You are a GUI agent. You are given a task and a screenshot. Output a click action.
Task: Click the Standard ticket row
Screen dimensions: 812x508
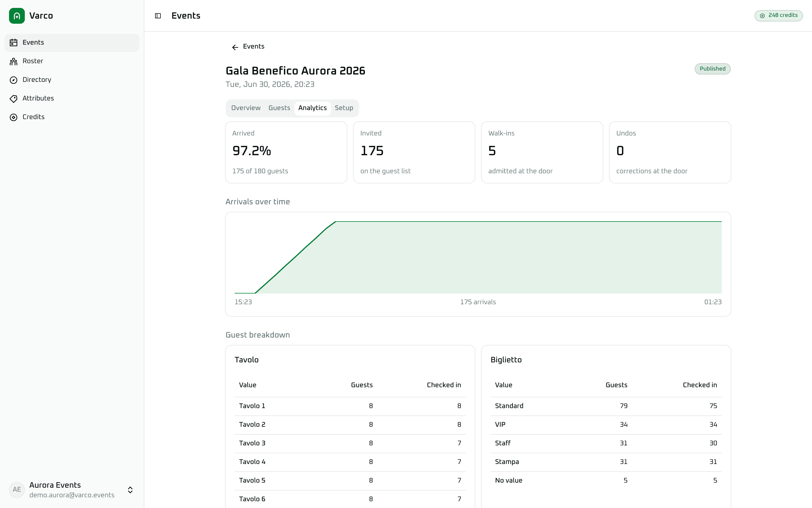pos(606,406)
